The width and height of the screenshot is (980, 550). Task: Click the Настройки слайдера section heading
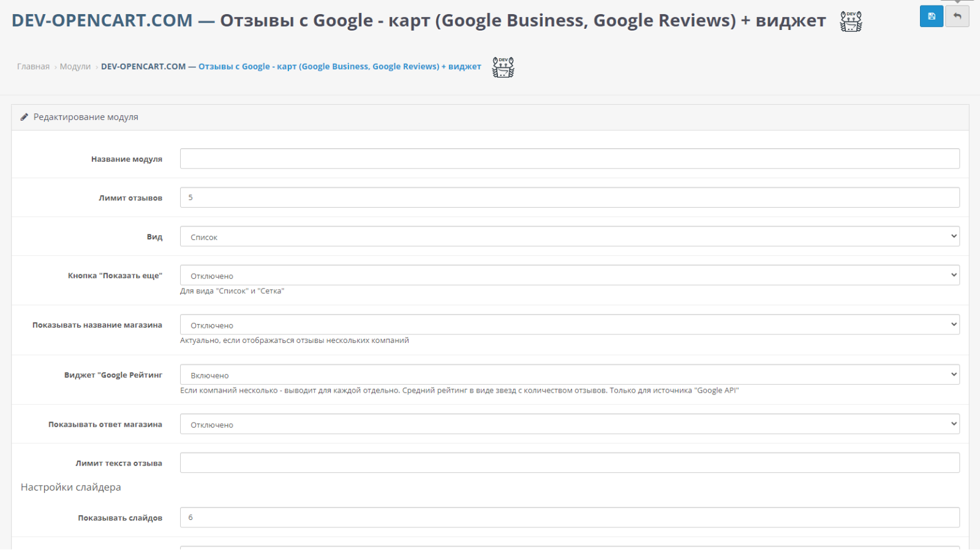click(71, 488)
